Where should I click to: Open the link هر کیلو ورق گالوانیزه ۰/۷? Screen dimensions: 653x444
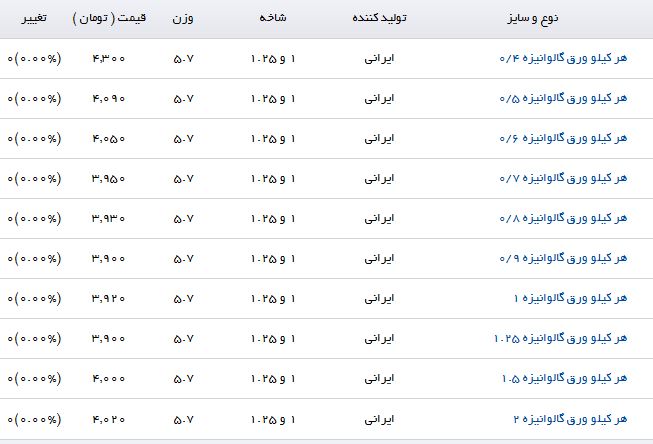pos(563,178)
